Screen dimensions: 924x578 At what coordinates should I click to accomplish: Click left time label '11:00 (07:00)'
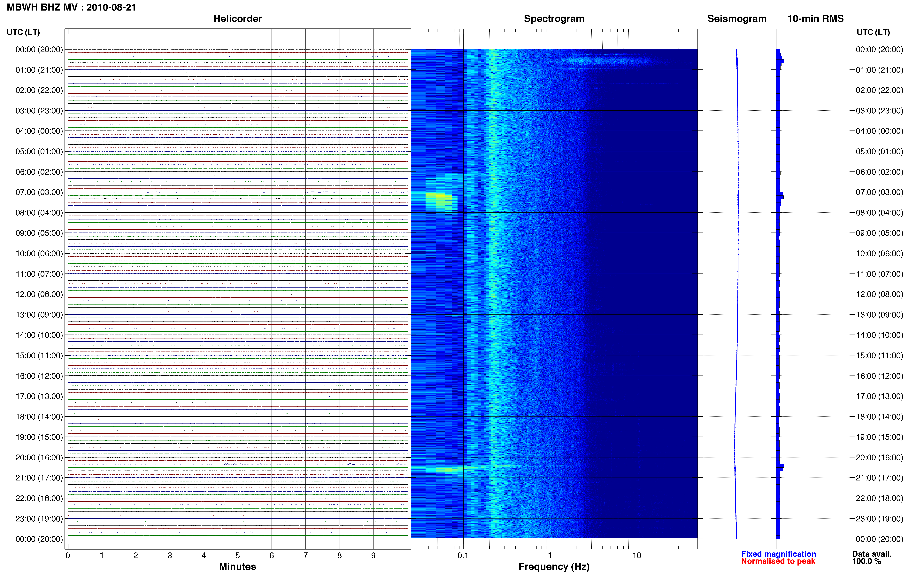[x=39, y=274]
